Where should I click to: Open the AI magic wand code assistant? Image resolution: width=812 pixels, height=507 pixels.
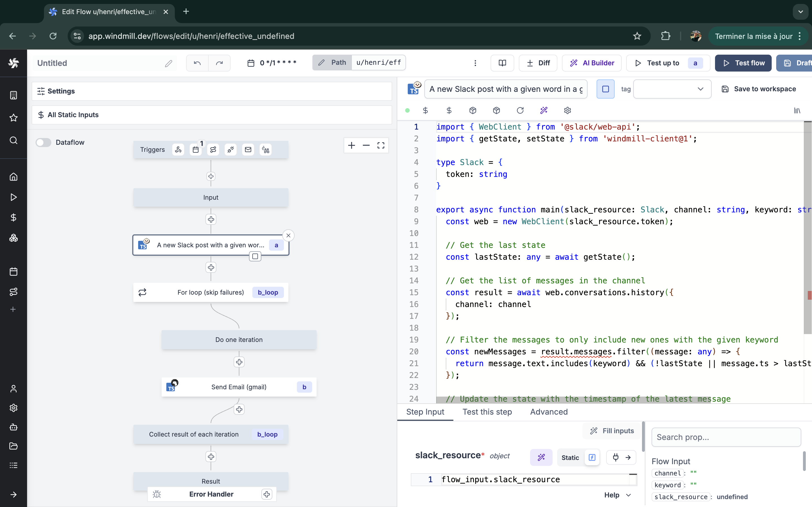(544, 110)
